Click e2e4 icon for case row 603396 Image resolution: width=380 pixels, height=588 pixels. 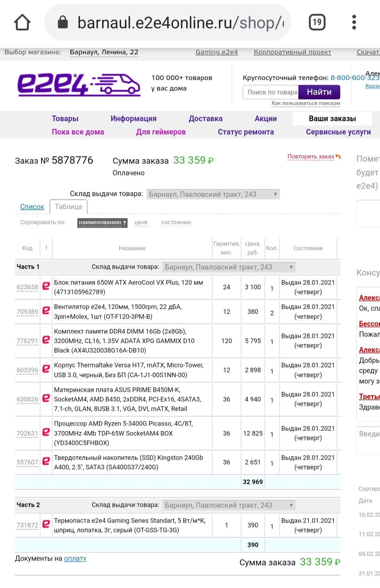pyautogui.click(x=46, y=369)
